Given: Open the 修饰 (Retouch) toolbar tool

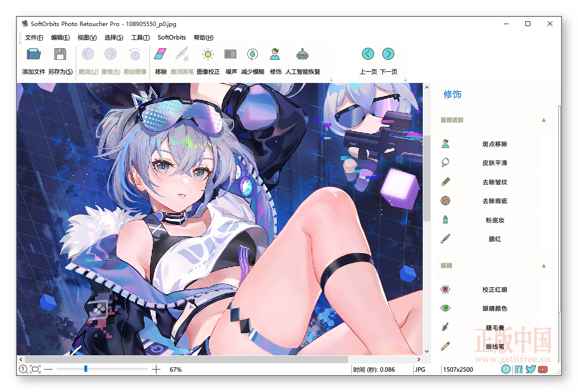Looking at the screenshot, I should pyautogui.click(x=275, y=54).
